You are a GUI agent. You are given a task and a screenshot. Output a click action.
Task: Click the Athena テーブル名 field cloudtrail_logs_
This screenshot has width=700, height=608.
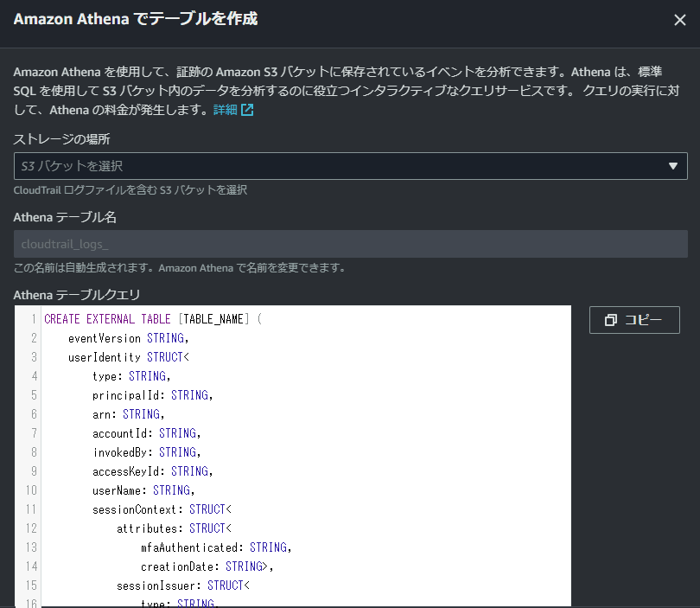point(351,244)
